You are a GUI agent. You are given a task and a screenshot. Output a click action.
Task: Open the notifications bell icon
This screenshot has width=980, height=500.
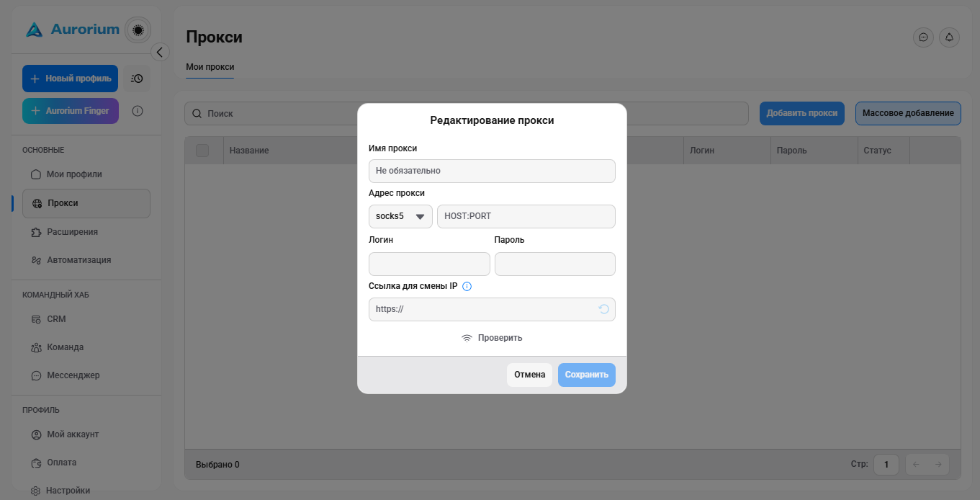click(949, 37)
